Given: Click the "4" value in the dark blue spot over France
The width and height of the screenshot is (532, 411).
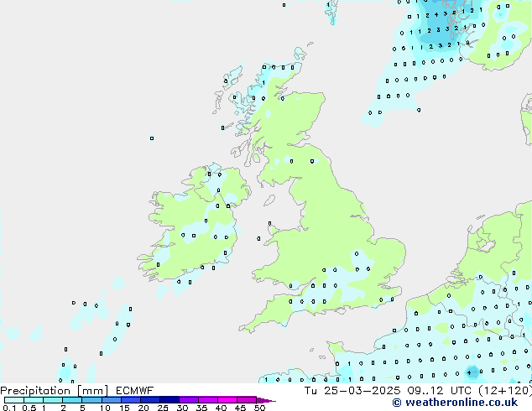Looking at the screenshot, I should (469, 372).
